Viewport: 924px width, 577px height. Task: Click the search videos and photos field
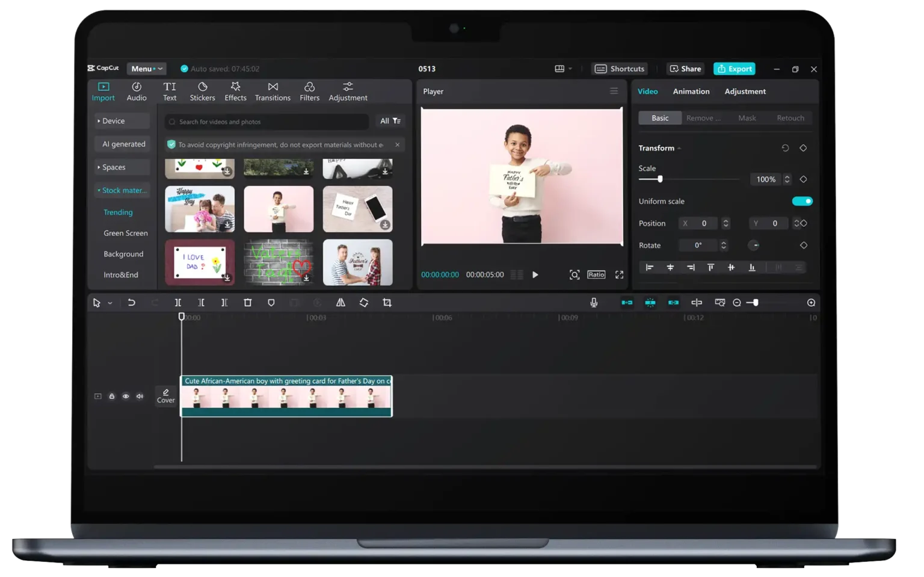pos(266,122)
